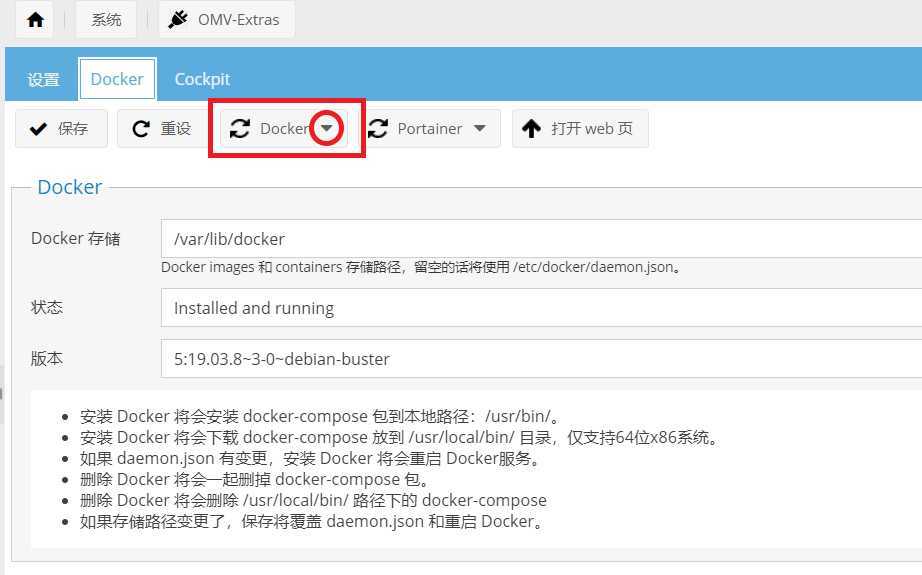Click the bullet about daemon.json 有变更
The image size is (922, 575).
(310, 458)
